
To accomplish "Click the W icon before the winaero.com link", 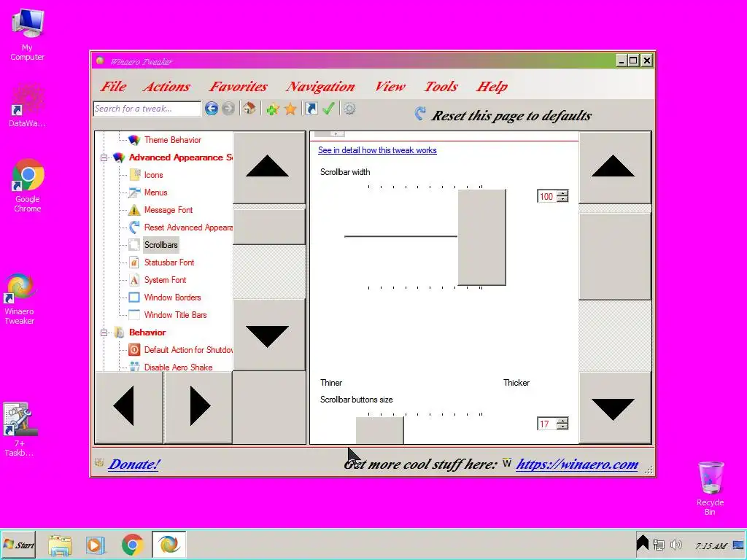I will pyautogui.click(x=506, y=463).
